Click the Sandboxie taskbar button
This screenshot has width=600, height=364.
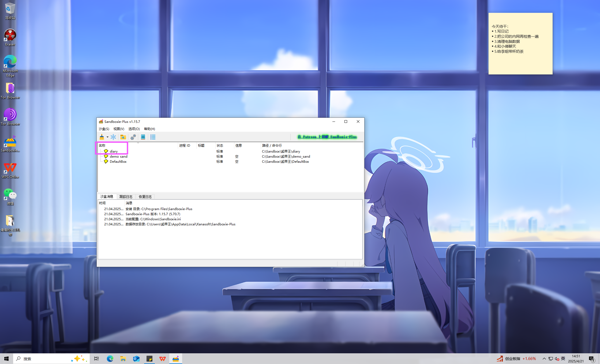coord(176,359)
